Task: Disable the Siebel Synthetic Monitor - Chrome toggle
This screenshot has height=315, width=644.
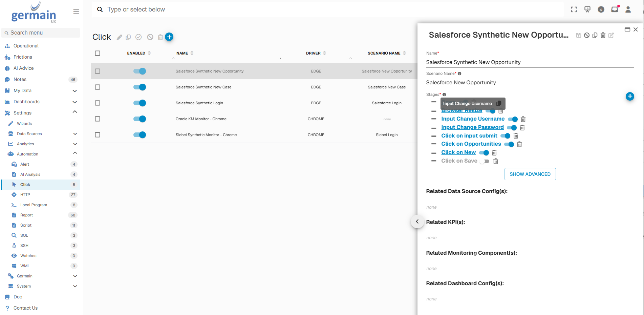Action: pos(139,135)
